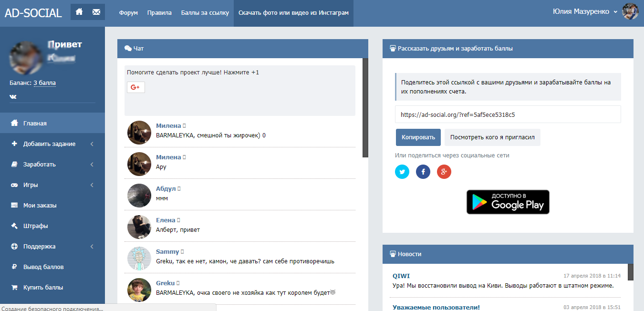Click the icon beside Заработать in sidebar

14,165
